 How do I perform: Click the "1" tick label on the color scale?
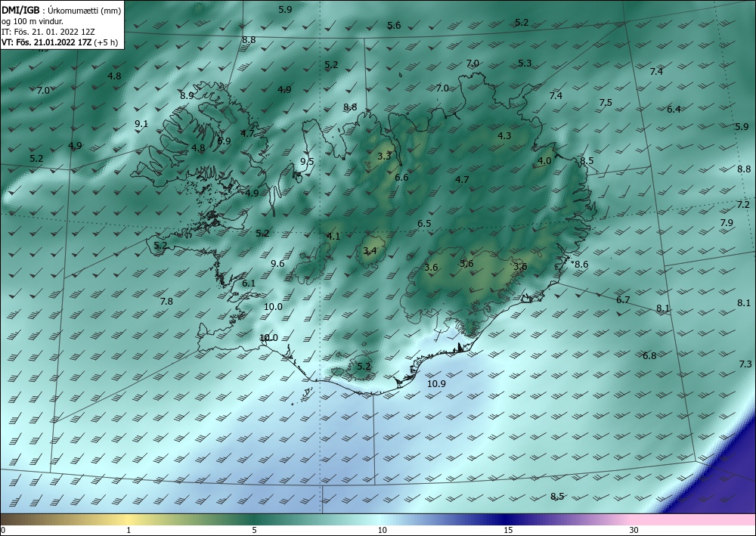(129, 530)
